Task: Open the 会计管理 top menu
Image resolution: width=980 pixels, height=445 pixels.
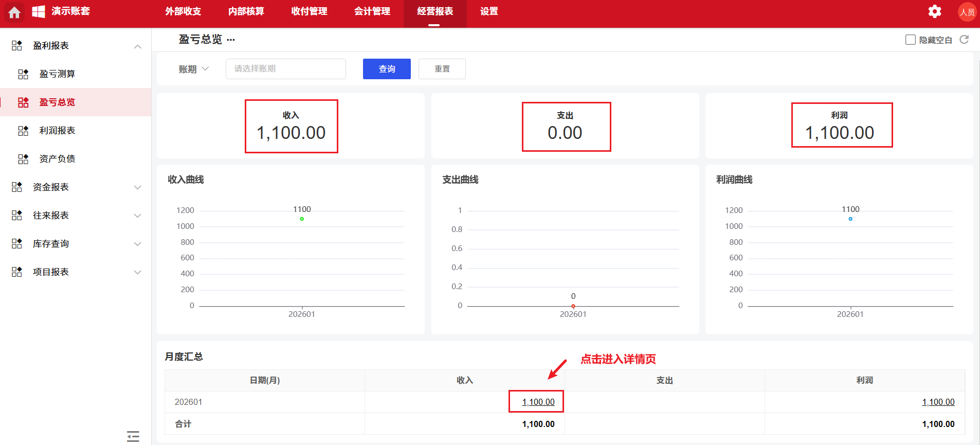Action: [x=372, y=11]
